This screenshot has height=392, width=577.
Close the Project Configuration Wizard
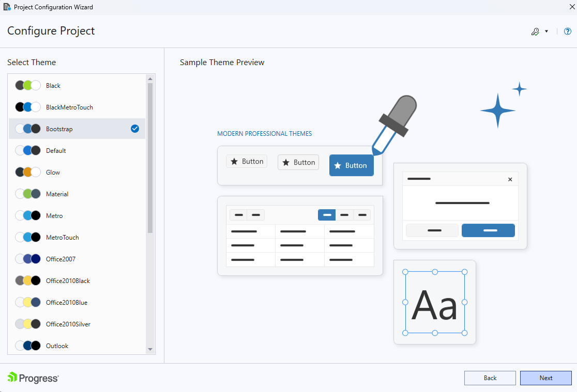[571, 7]
